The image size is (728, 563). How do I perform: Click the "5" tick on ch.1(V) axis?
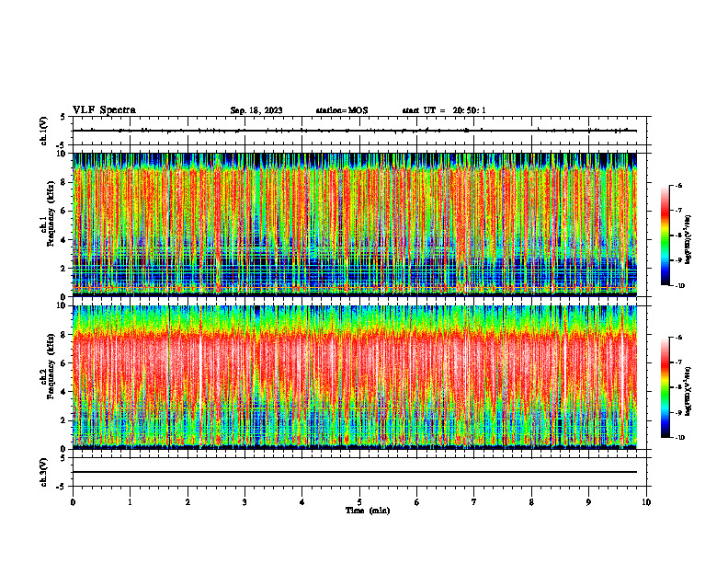(x=63, y=117)
